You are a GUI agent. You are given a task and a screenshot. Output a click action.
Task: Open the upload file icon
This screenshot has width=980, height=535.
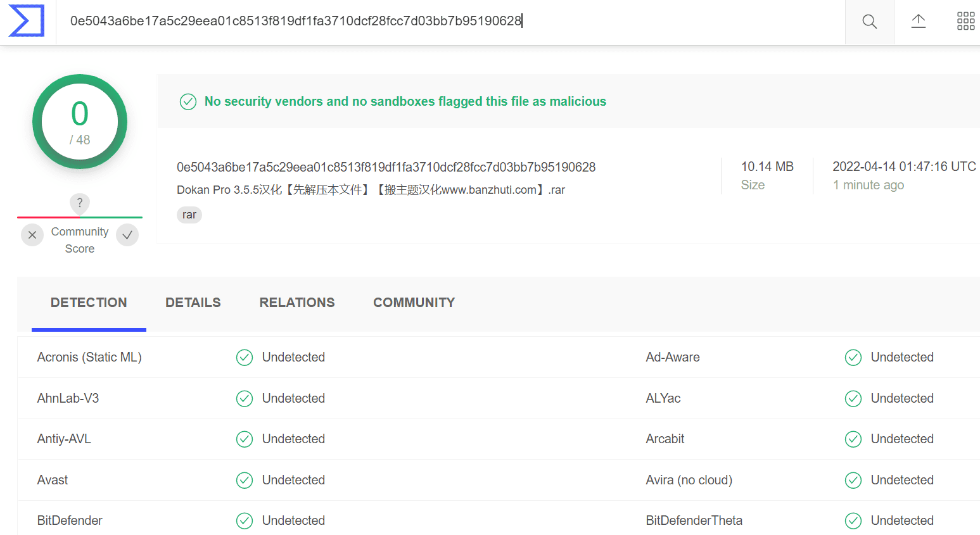pos(919,21)
